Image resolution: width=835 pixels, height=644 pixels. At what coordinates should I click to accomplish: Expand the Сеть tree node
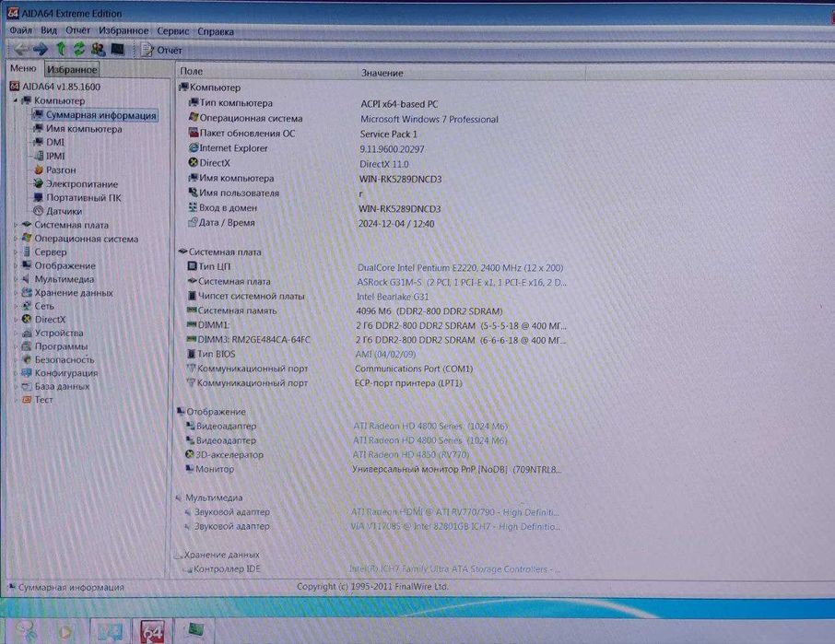coord(16,306)
